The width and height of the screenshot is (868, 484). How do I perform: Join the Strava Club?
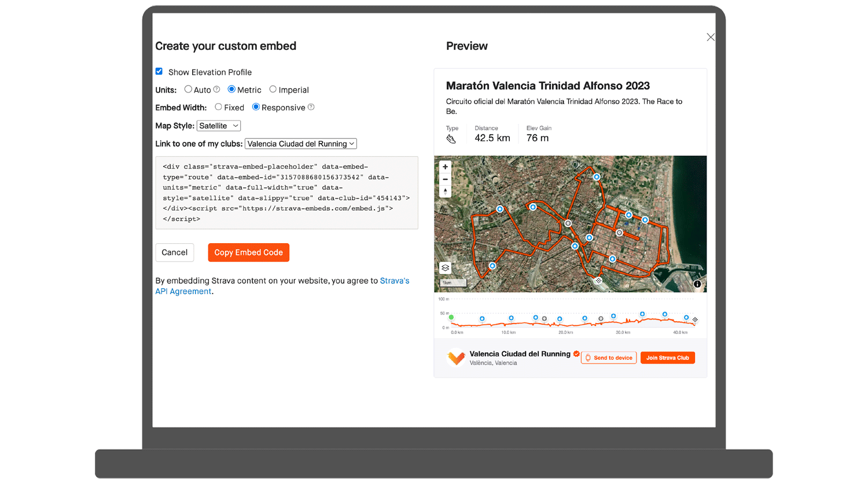668,358
